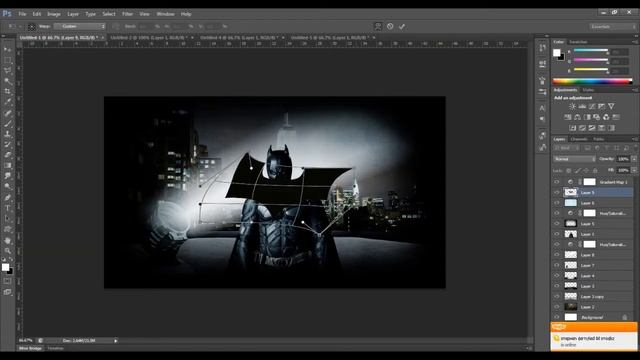
Task: Open the Color panel flyout menu
Action: point(635,42)
